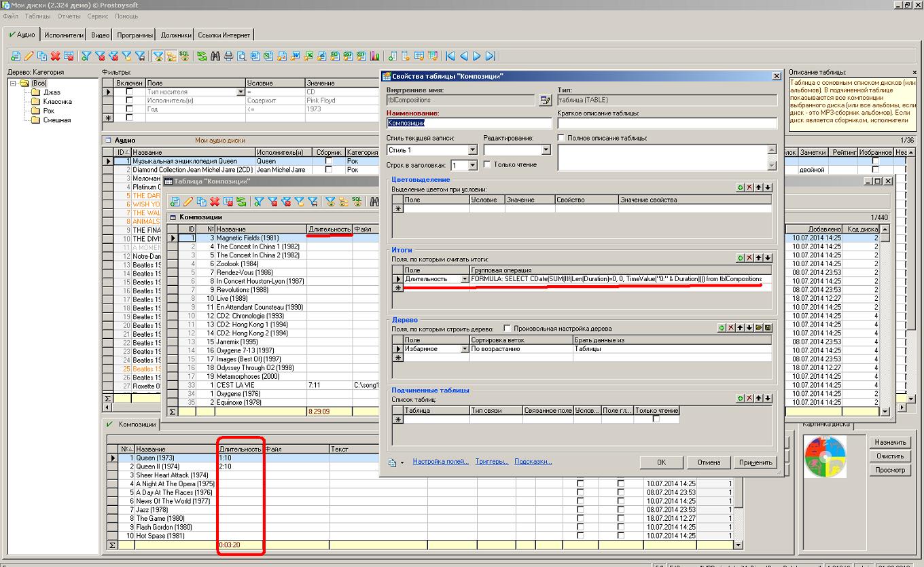Click the Краткое описание таблицы input field
924x567 pixels.
pyautogui.click(x=667, y=123)
